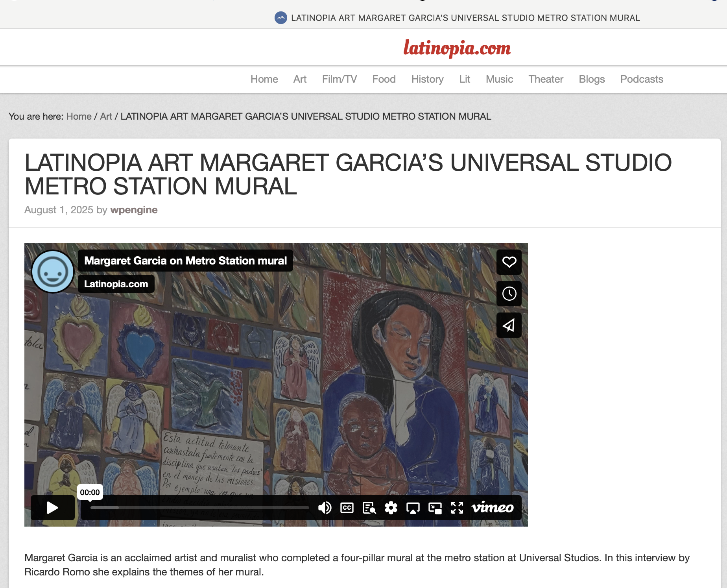Click the browser tab page title
727x588 pixels.
click(465, 18)
